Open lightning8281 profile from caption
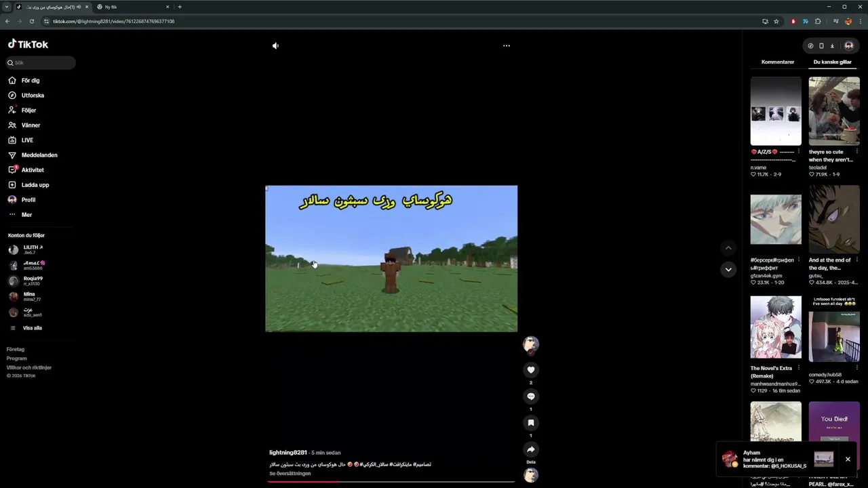 coord(288,452)
